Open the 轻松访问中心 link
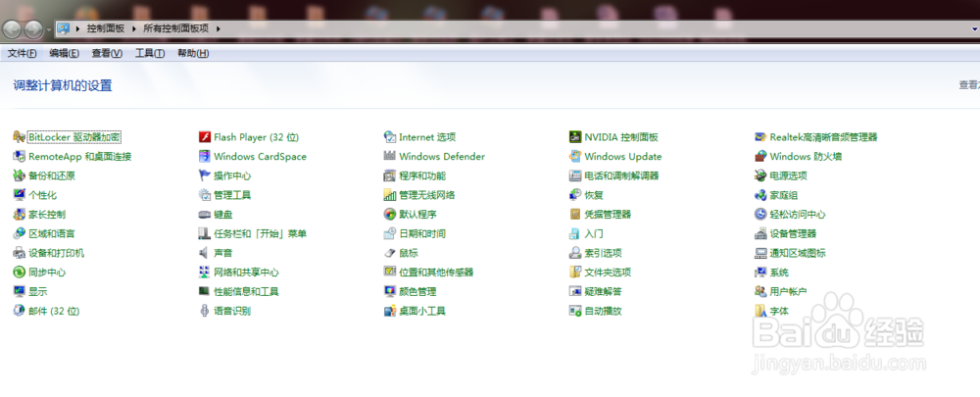980x397 pixels. tap(798, 215)
